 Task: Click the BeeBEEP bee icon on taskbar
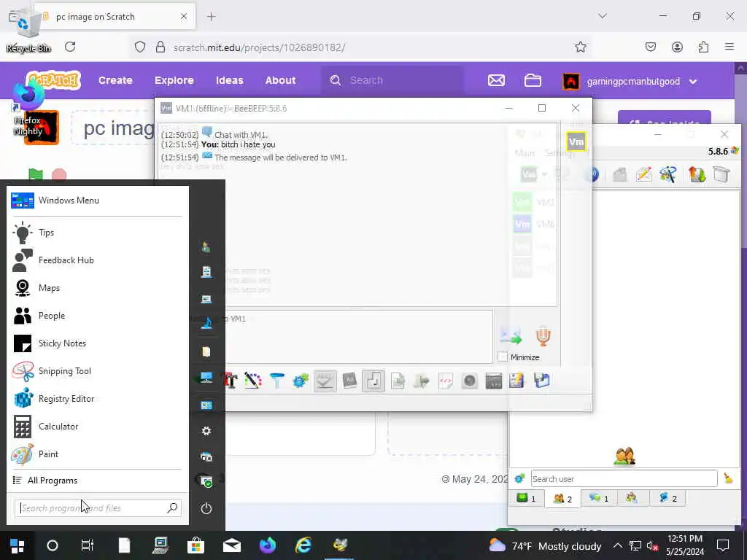tap(340, 545)
